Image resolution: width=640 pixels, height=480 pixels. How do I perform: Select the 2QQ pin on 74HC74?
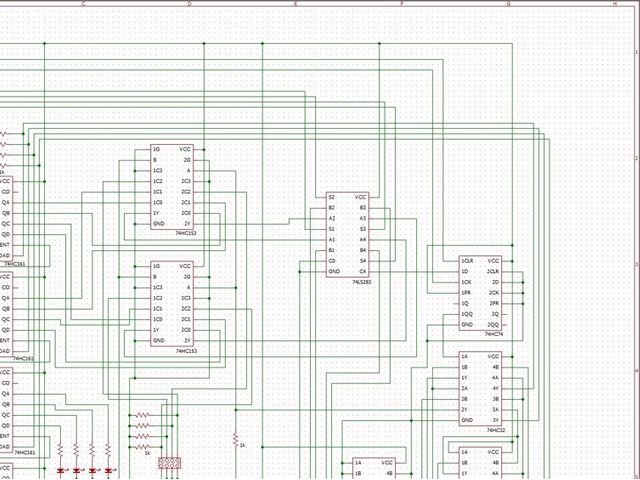(493, 324)
